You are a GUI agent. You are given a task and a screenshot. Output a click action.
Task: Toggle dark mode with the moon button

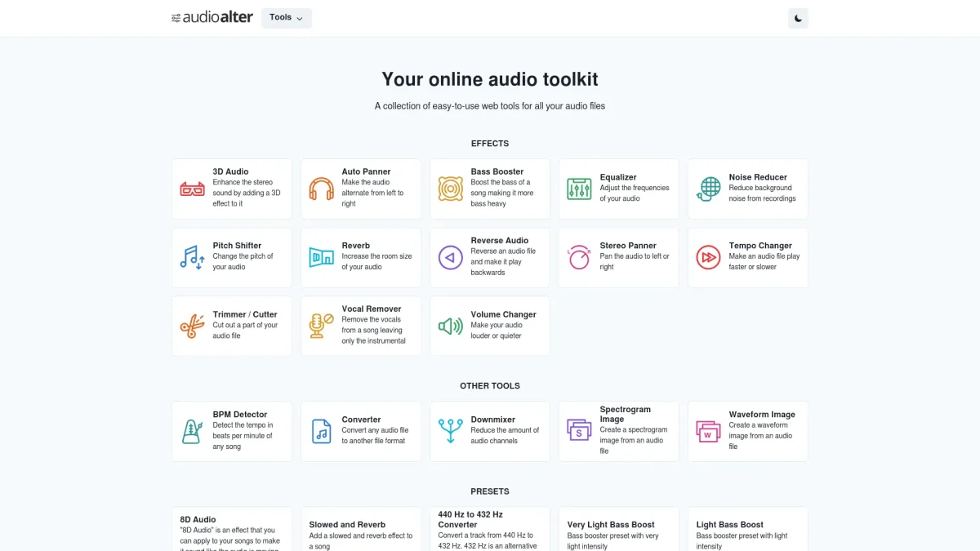[x=798, y=18]
